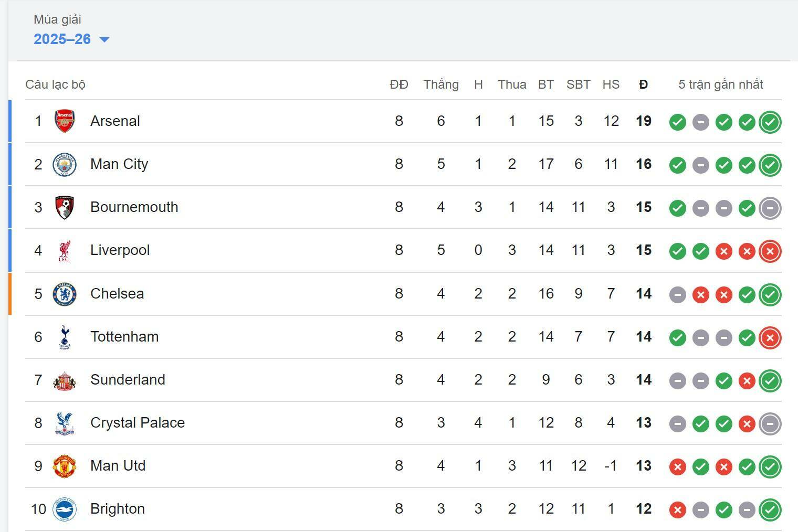Click the Chelsea club badge
This screenshot has width=798, height=532.
pyautogui.click(x=65, y=294)
